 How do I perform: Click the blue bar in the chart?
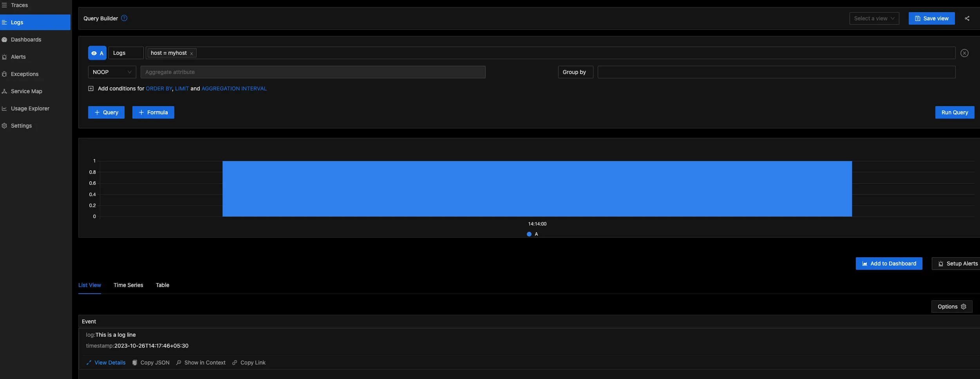pos(537,189)
